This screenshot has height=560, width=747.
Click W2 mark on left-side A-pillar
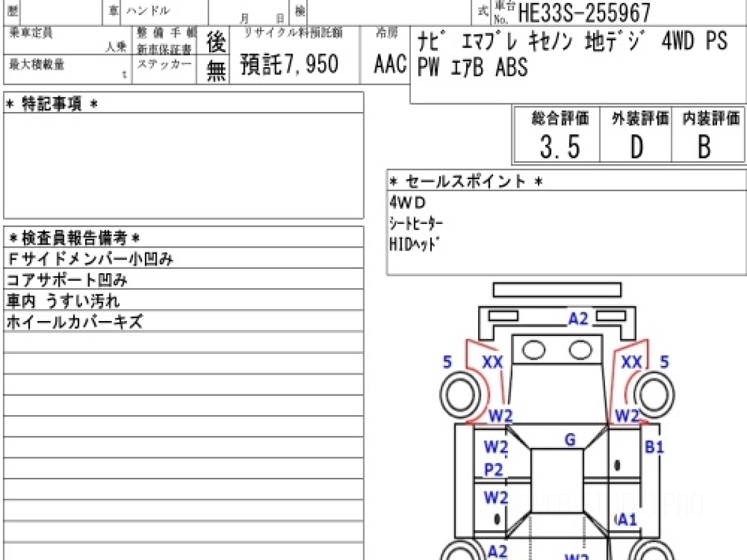pos(499,416)
